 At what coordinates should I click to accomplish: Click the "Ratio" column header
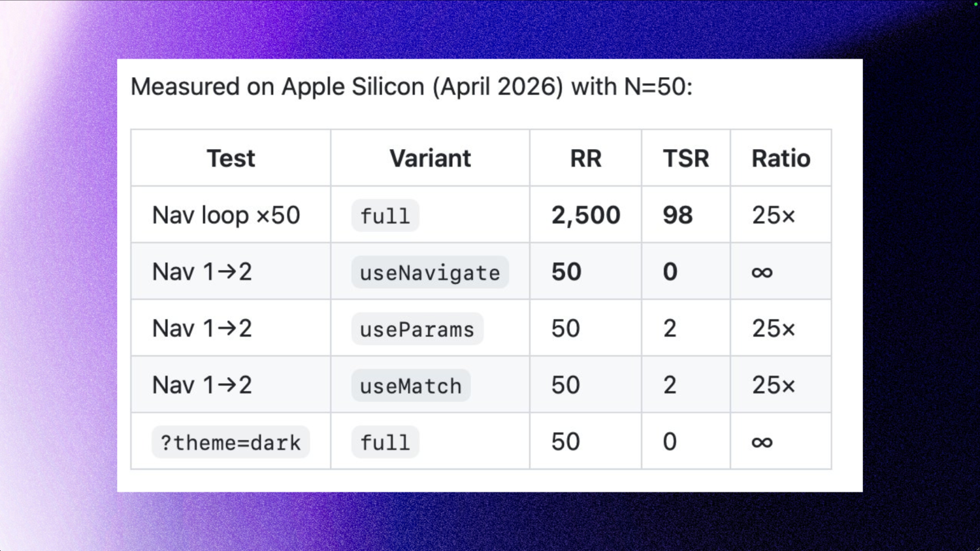(781, 159)
